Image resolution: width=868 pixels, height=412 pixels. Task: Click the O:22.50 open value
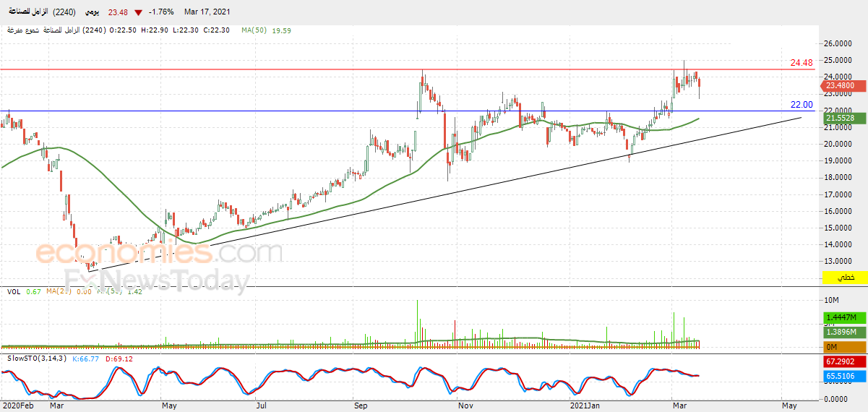(x=124, y=30)
